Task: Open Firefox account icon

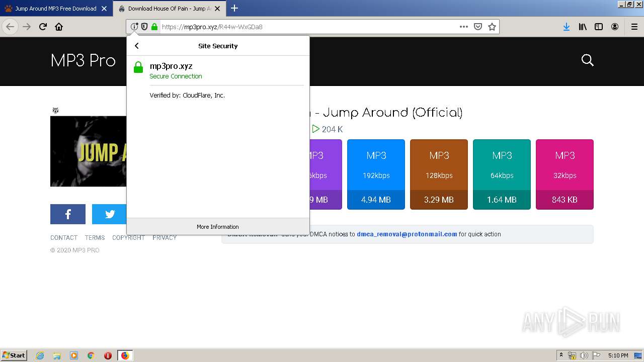Action: pos(615,27)
